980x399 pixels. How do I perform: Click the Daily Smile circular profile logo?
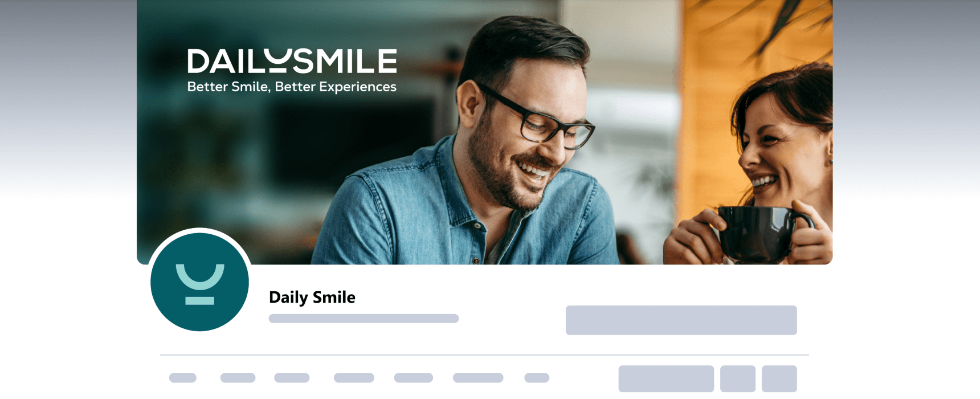(x=199, y=282)
